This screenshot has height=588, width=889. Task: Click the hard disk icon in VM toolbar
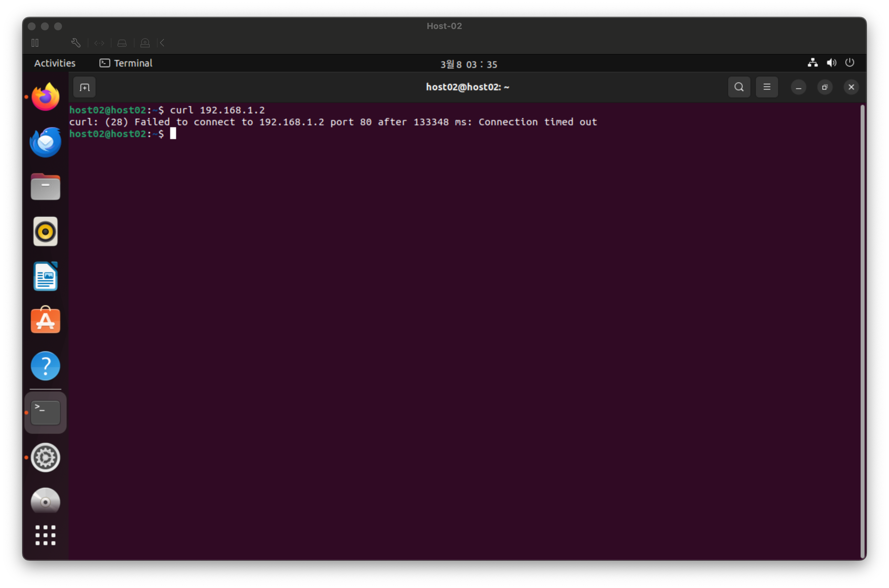tap(122, 43)
